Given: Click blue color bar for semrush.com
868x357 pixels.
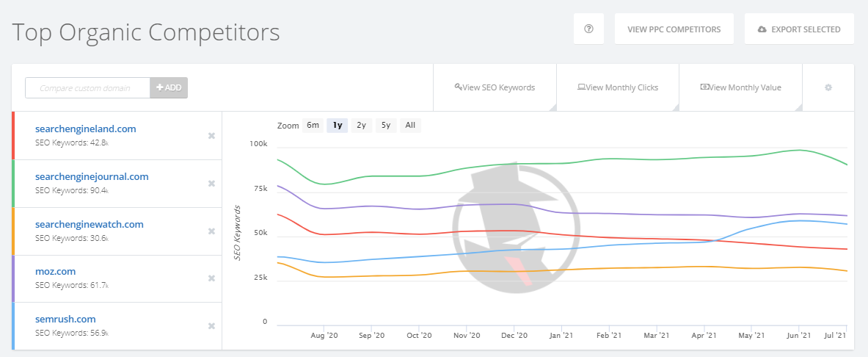Looking at the screenshot, I should [13, 326].
